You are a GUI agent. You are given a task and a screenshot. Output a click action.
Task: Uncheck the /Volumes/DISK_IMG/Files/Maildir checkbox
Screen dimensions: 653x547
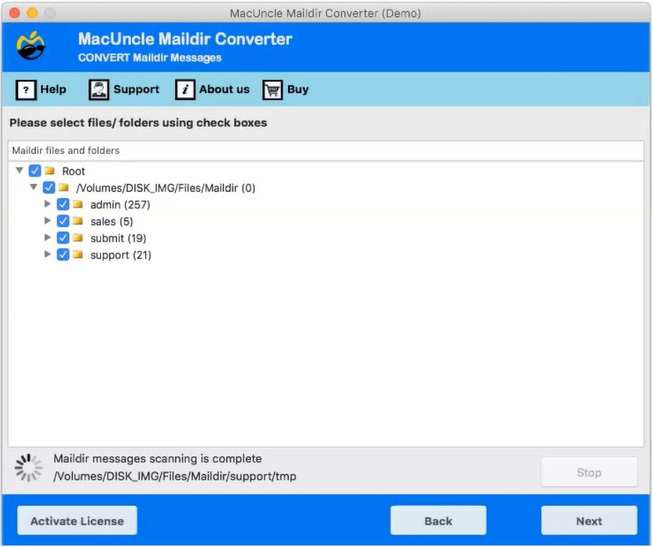(49, 187)
